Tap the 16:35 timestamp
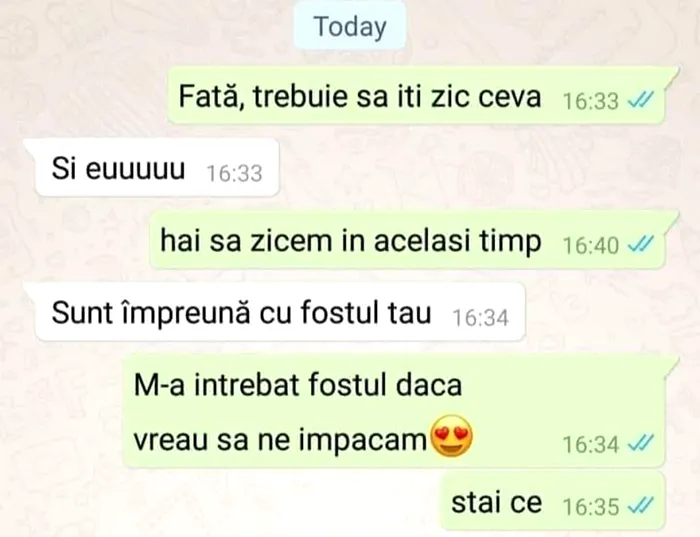The width and height of the screenshot is (700, 537). tap(591, 507)
